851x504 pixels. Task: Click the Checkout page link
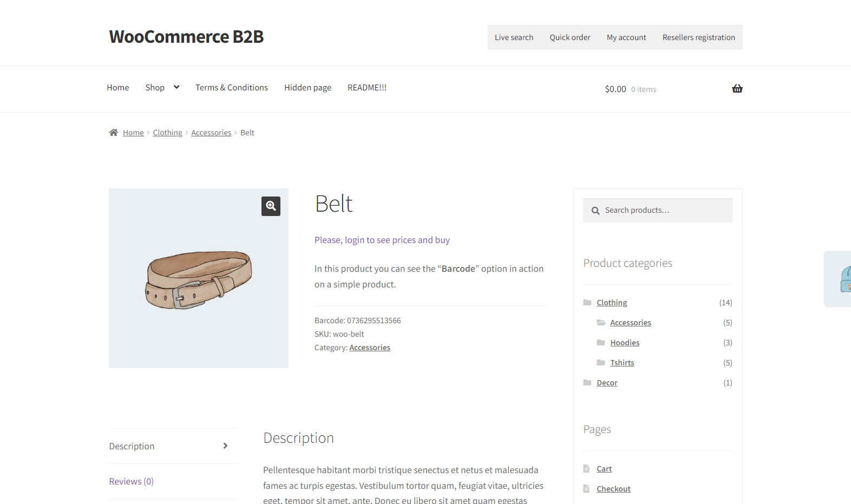[613, 489]
